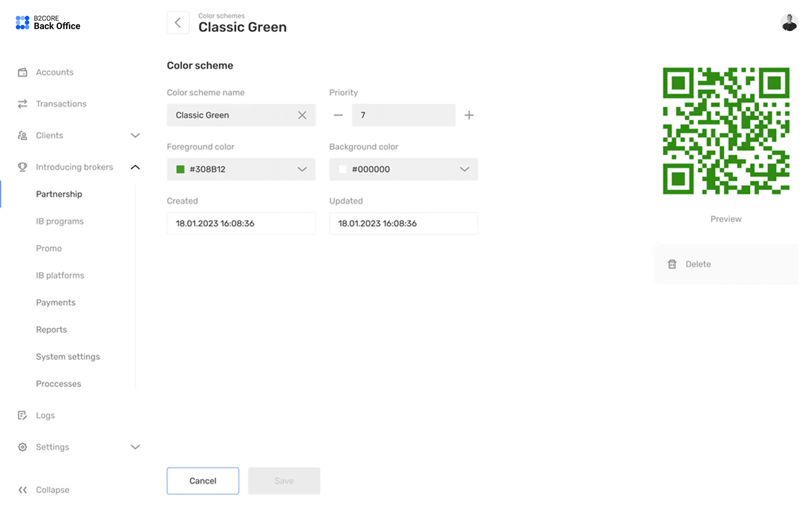This screenshot has width=812, height=508.
Task: Click the Accounts wallet icon
Action: pyautogui.click(x=23, y=72)
